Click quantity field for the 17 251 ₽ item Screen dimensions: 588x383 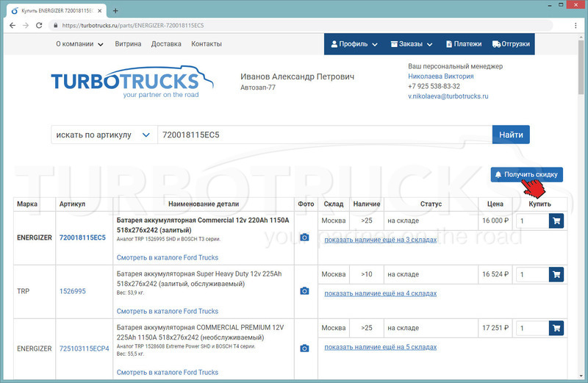532,328
